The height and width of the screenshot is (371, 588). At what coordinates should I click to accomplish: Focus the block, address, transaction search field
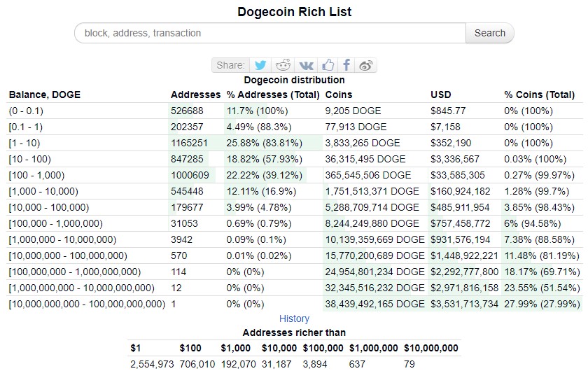(x=269, y=33)
